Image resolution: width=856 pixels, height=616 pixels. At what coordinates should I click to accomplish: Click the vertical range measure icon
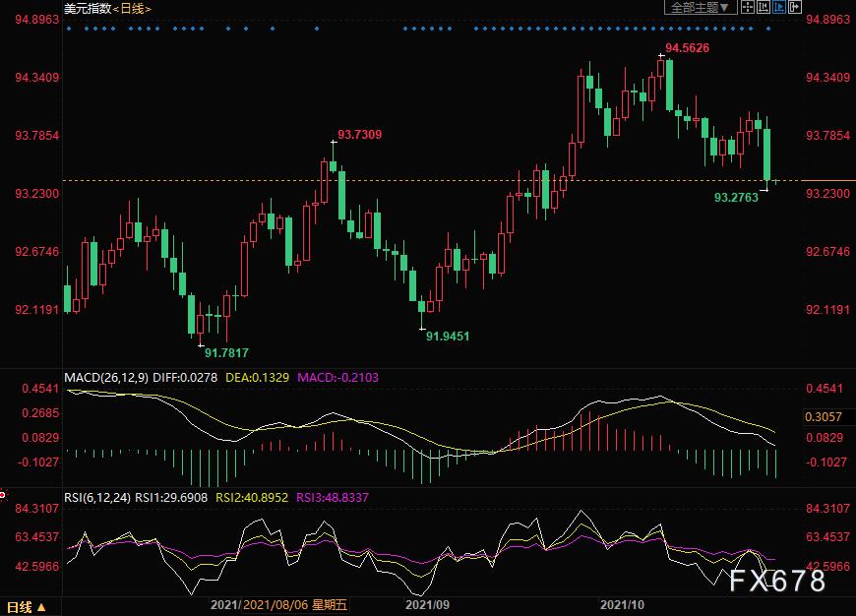pos(763,8)
